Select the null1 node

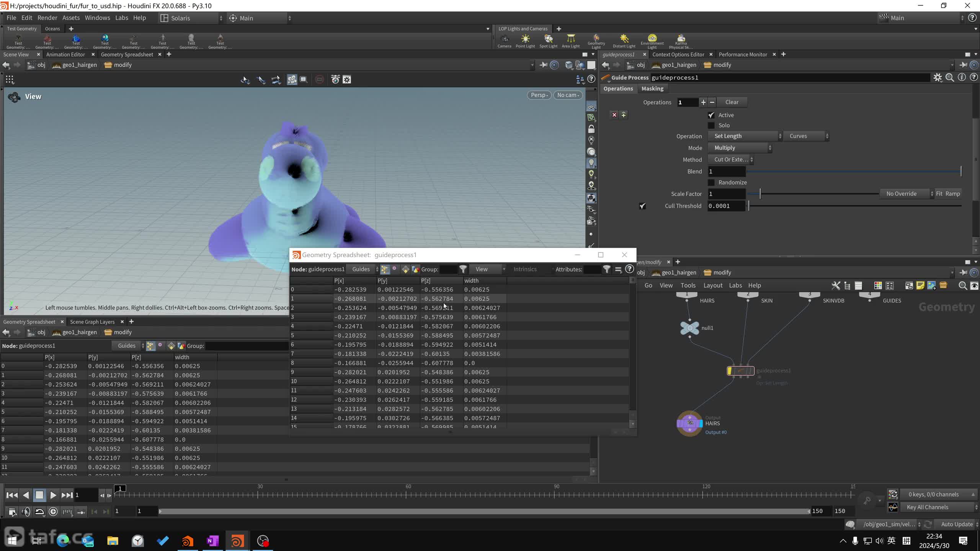point(689,328)
